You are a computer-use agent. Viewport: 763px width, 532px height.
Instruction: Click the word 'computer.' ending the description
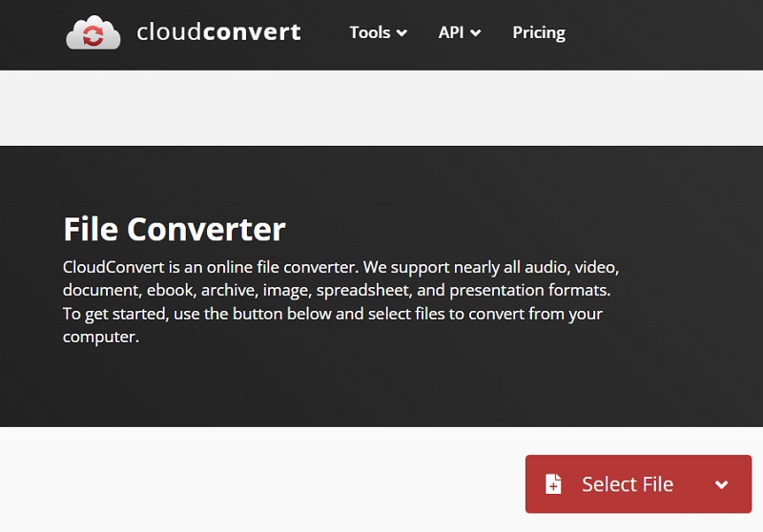tap(101, 337)
